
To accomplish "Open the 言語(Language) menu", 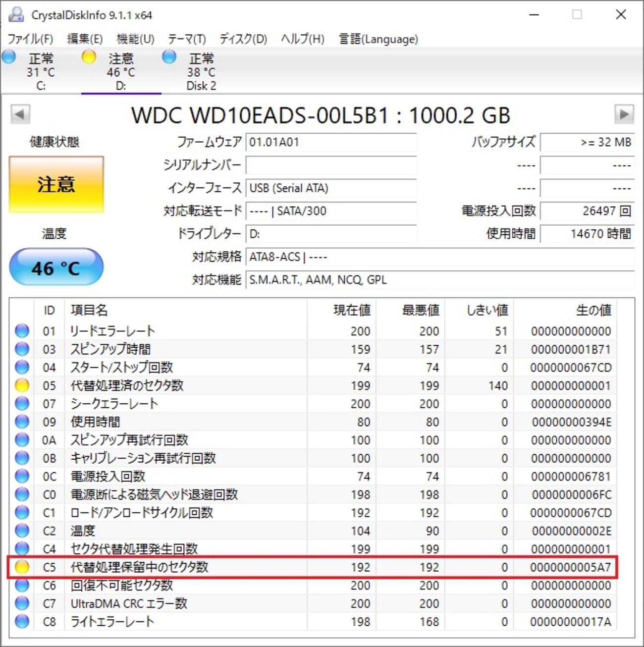I will pos(378,39).
